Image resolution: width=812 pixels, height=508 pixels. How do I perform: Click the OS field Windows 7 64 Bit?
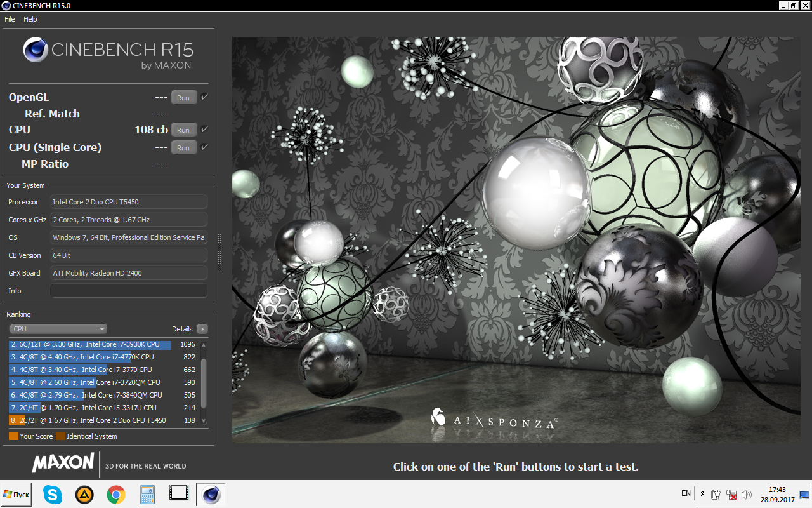coord(129,237)
